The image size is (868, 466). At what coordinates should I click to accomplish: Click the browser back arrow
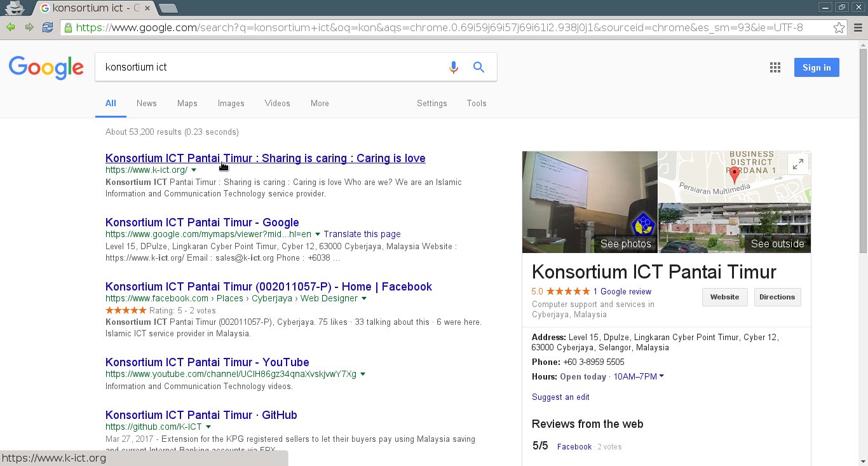tap(11, 27)
